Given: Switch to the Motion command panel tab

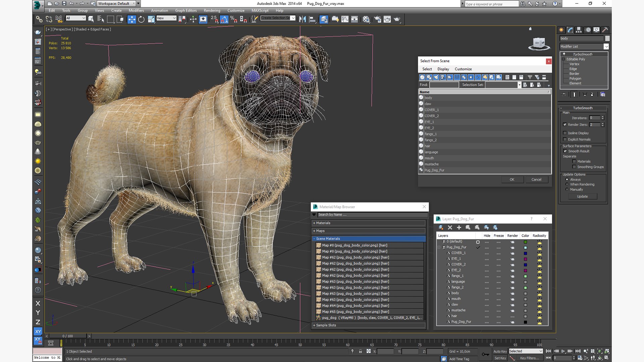Looking at the screenshot, I should (x=588, y=30).
